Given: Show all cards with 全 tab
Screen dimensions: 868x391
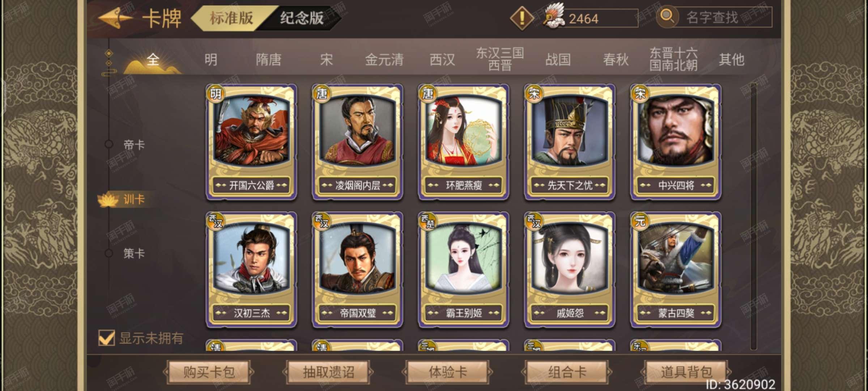Looking at the screenshot, I should click(x=153, y=59).
